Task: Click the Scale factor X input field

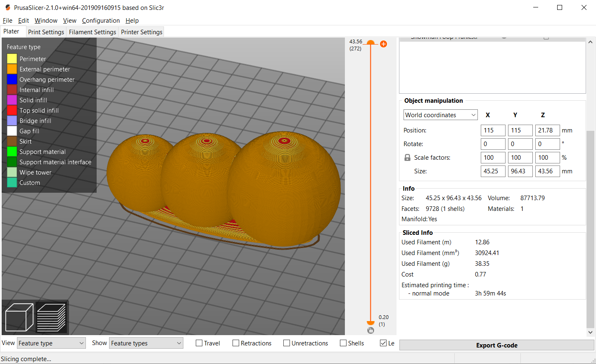Action: tap(493, 158)
